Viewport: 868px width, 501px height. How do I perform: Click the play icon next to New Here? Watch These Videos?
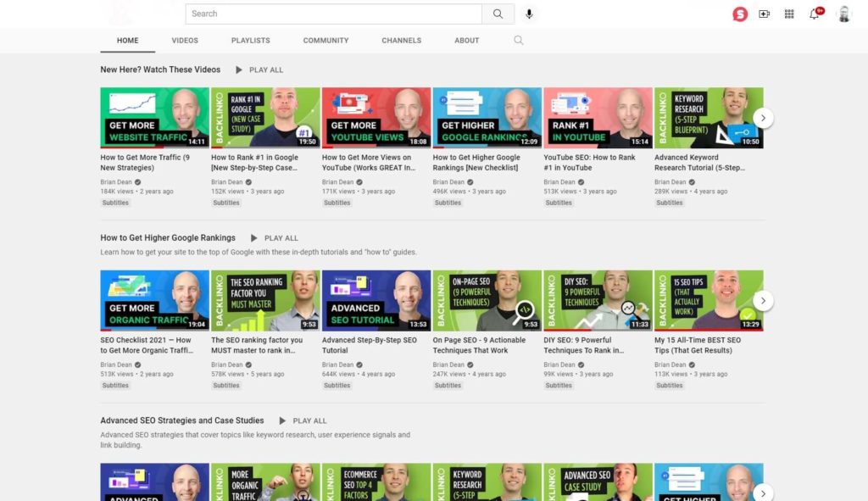tap(238, 70)
